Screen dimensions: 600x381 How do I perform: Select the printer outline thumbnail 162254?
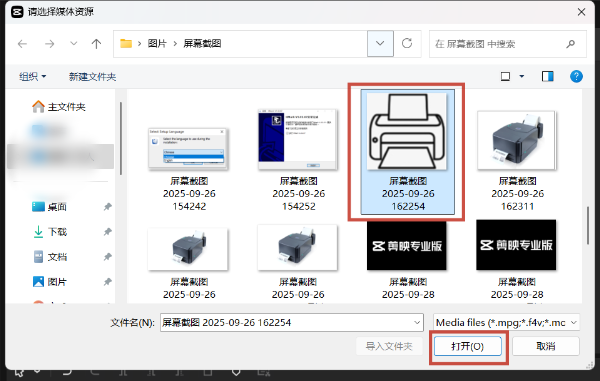coord(407,132)
